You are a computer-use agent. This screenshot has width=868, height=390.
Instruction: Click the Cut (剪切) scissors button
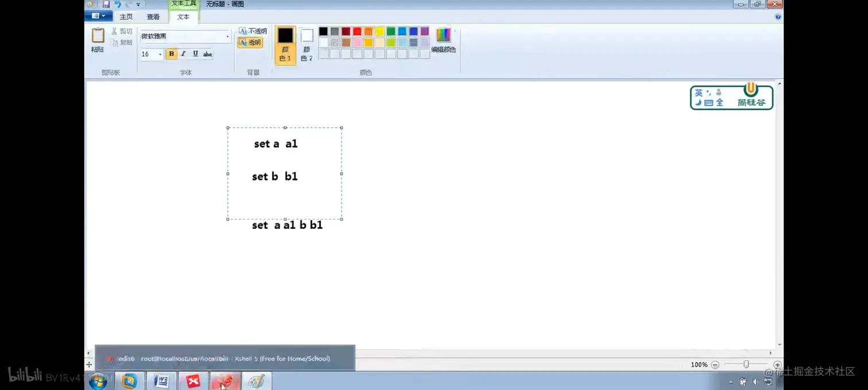click(122, 32)
